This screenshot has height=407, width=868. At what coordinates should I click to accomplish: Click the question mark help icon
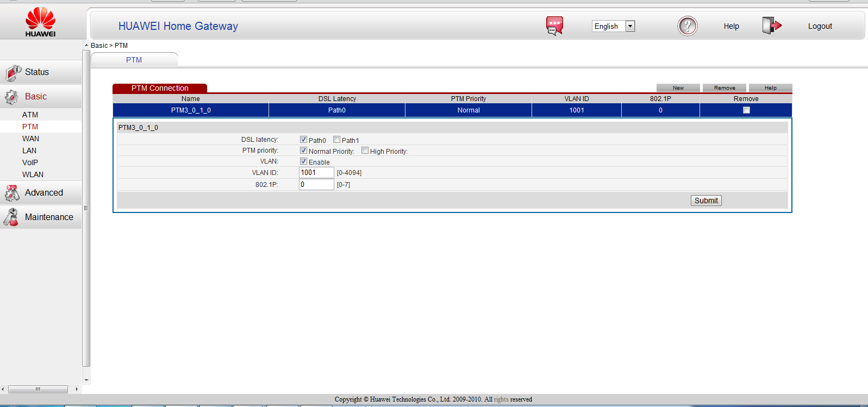[x=688, y=26]
